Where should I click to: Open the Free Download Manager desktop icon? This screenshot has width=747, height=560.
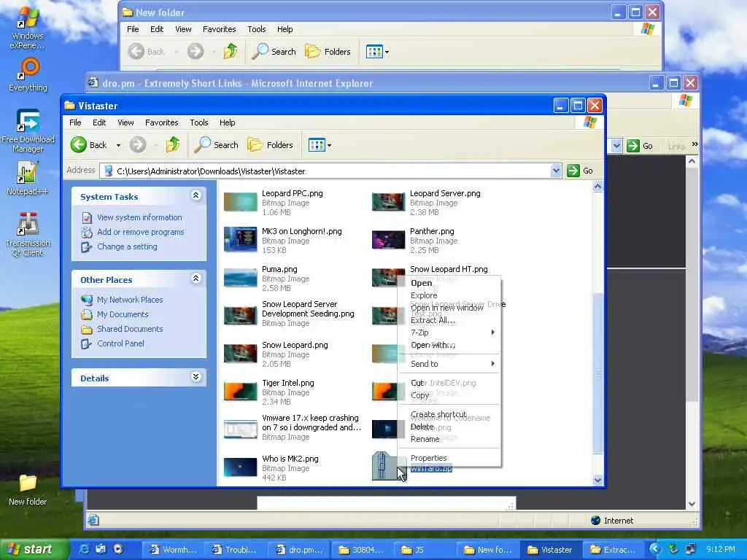(x=28, y=131)
